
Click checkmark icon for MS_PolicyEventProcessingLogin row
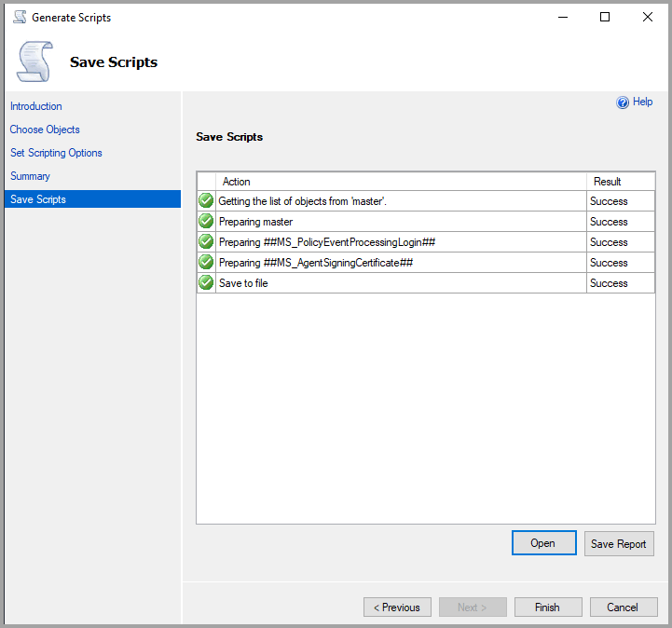pyautogui.click(x=206, y=242)
